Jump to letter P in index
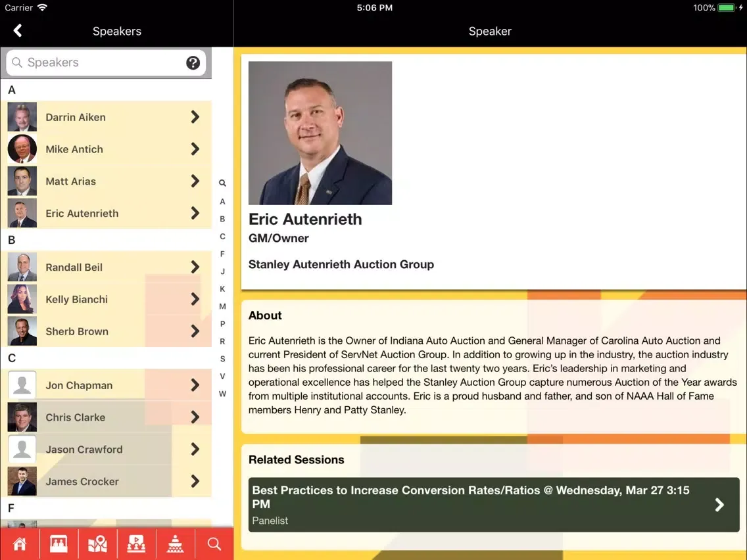Image resolution: width=747 pixels, height=560 pixels. tap(222, 324)
